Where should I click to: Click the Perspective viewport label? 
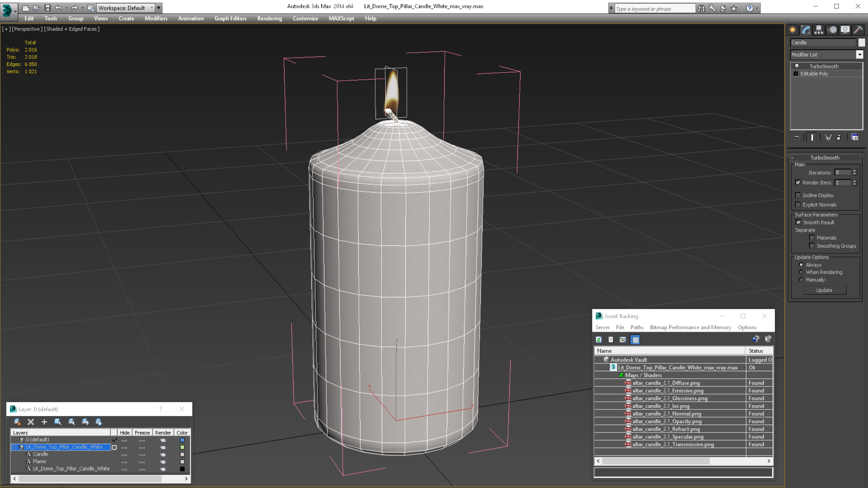tap(27, 29)
